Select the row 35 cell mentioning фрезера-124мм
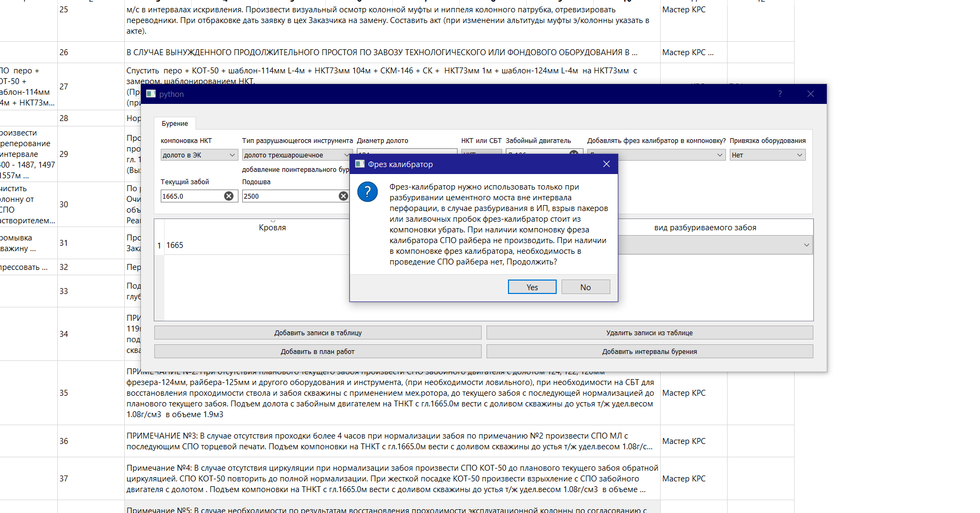The image size is (980, 513). coord(392,398)
